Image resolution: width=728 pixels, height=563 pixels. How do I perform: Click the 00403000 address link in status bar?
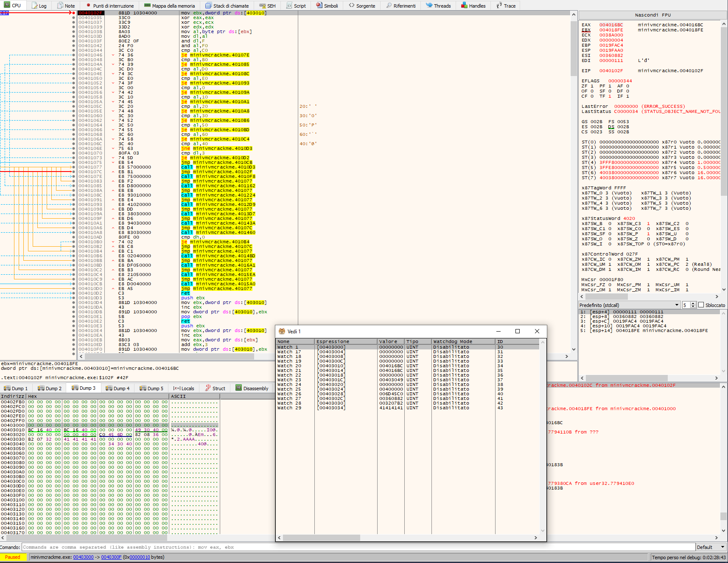point(83,557)
